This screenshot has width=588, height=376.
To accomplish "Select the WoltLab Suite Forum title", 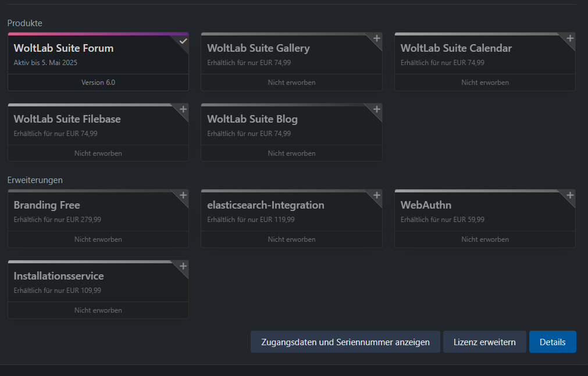I will click(x=63, y=48).
